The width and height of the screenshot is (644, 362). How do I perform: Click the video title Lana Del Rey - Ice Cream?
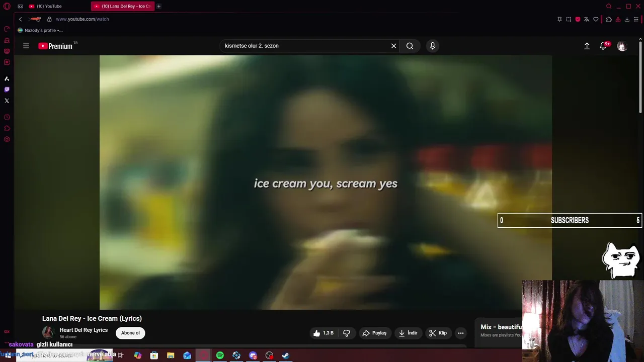92,318
